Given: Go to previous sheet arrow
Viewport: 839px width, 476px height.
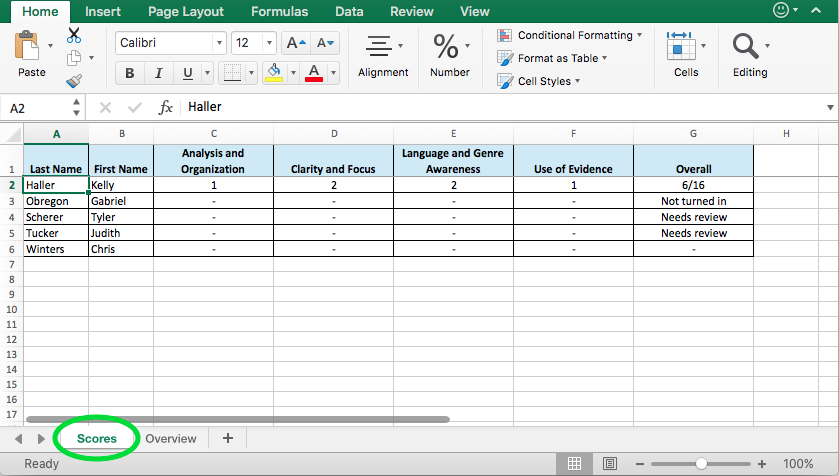Looking at the screenshot, I should click(19, 439).
